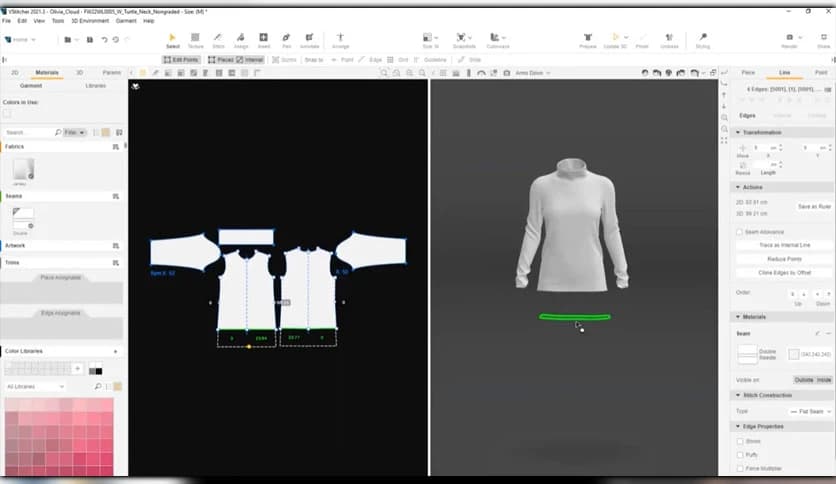Choose the Stitch tool

coord(218,39)
